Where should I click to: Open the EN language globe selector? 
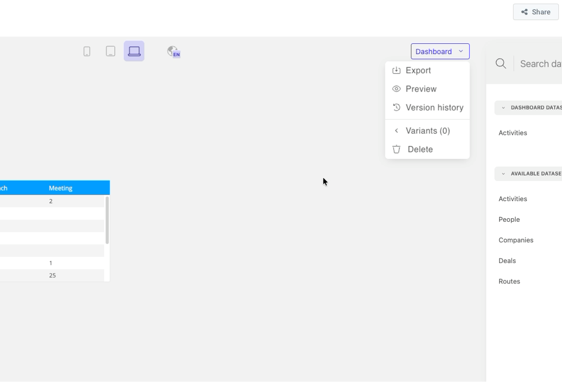(x=174, y=51)
